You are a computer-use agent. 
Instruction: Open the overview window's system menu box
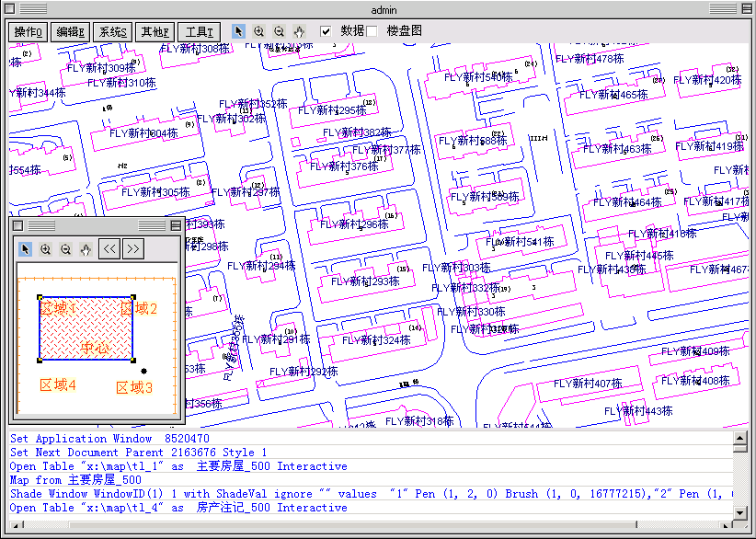pyautogui.click(x=17, y=225)
